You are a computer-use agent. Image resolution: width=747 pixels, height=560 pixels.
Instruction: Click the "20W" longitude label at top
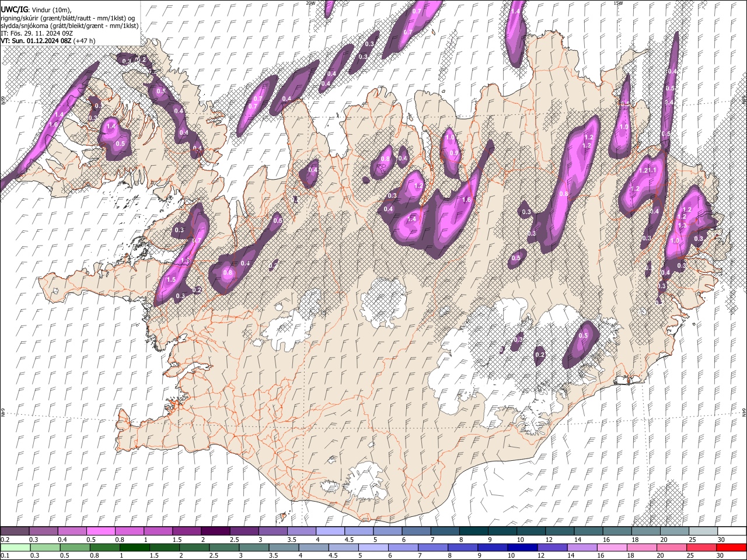point(310,3)
